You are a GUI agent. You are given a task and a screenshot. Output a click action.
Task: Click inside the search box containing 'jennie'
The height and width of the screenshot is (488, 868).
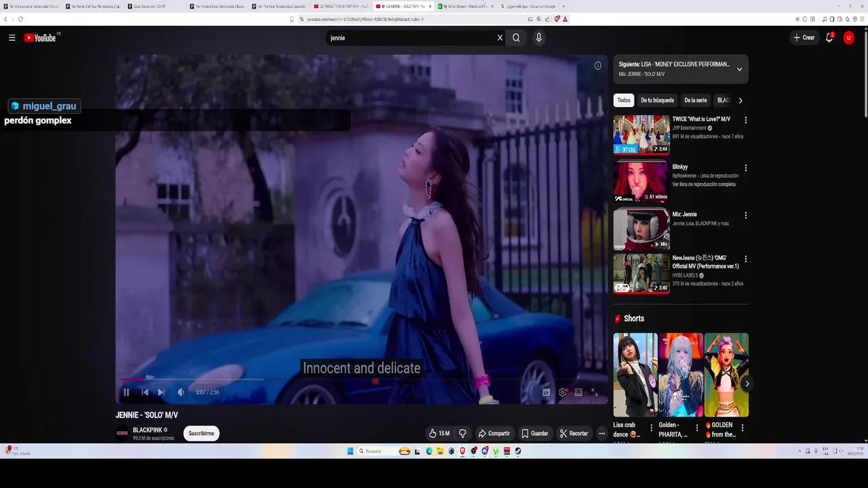(x=412, y=38)
